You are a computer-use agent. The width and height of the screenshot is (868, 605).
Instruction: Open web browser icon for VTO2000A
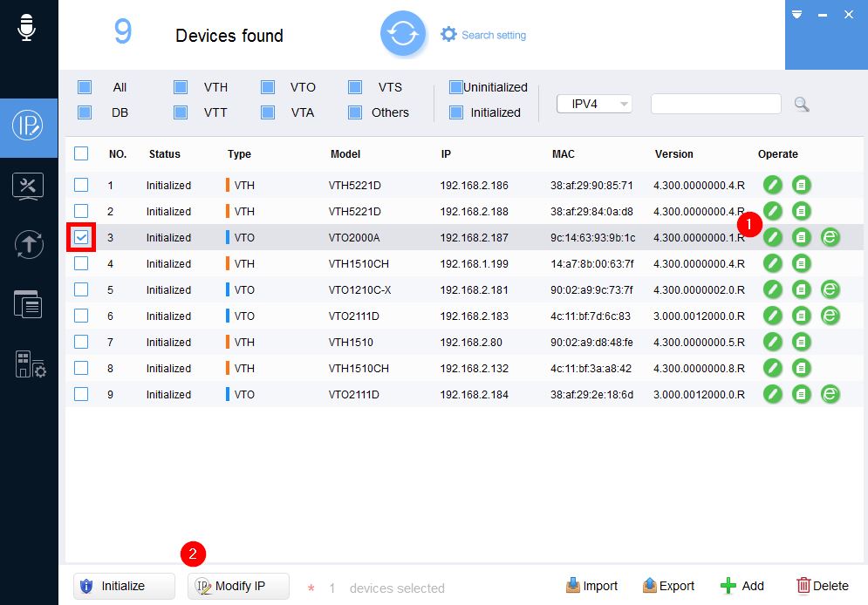coord(830,237)
